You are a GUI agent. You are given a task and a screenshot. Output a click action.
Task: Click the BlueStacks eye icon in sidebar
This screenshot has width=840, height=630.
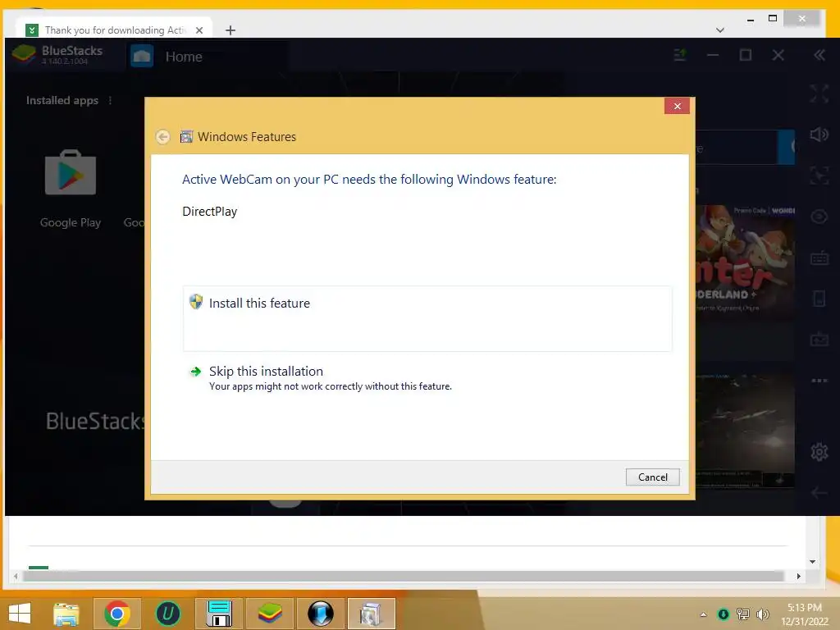click(x=819, y=217)
